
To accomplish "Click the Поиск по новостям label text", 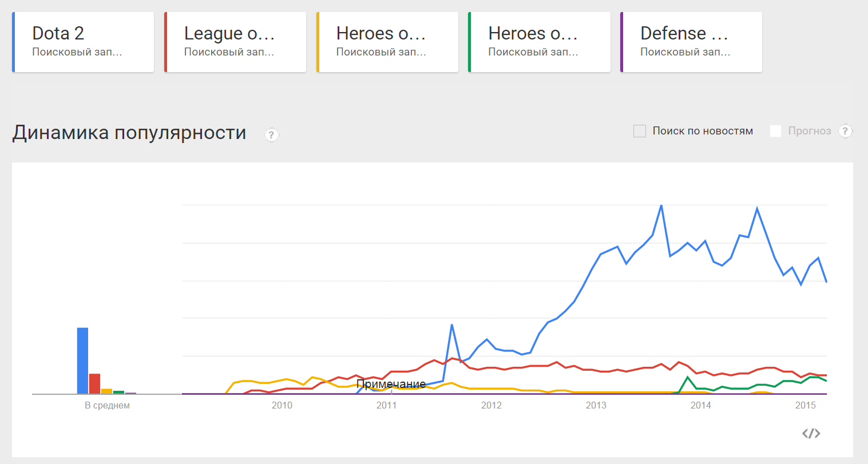I will pos(703,131).
